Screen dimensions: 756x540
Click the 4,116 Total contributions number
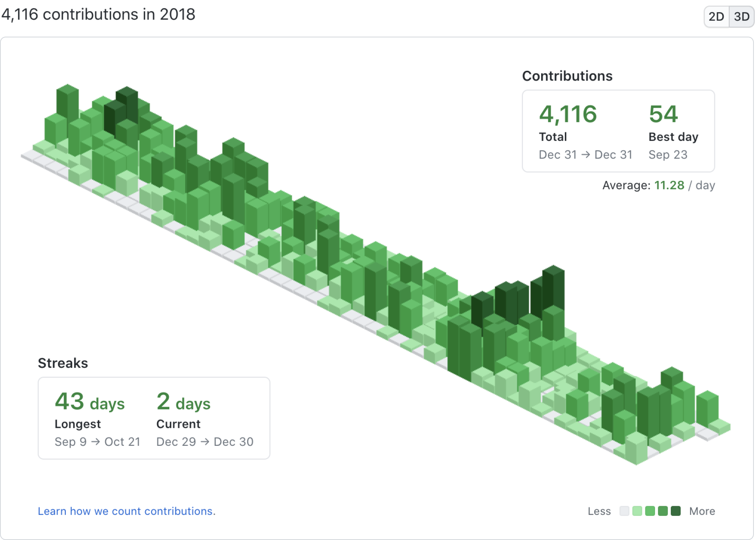click(x=568, y=114)
